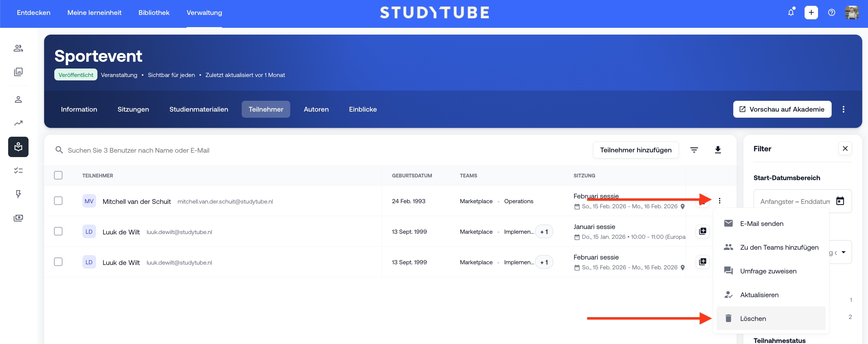Expand the +1 teams badge in last row
Screen dimensions: 868x344
[544, 262]
